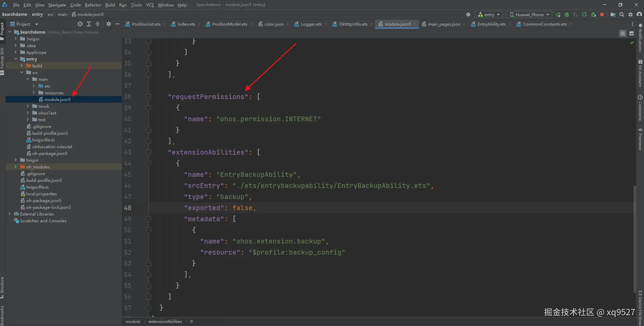This screenshot has height=326, width=644.
Task: Open the Refactor menu
Action: point(93,5)
